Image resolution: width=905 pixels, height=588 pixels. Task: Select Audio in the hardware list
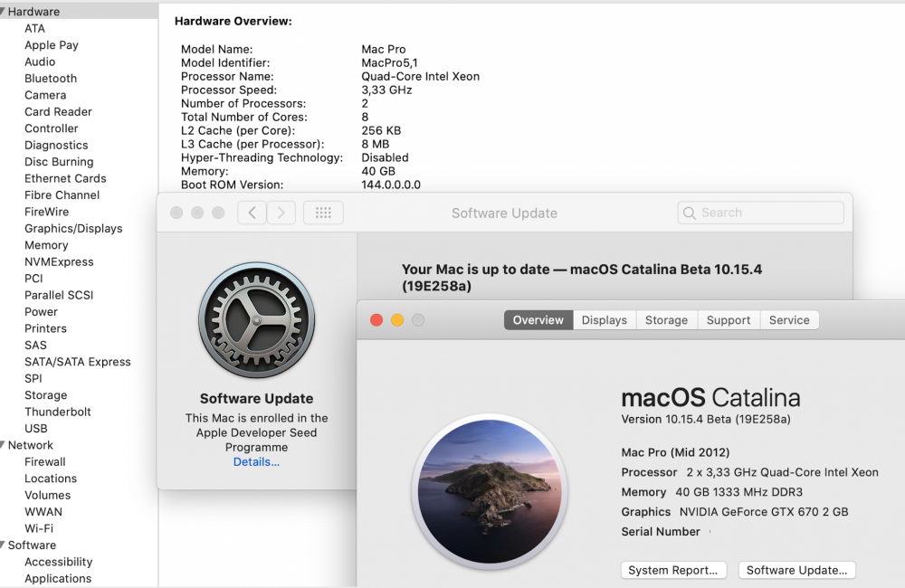click(x=40, y=62)
